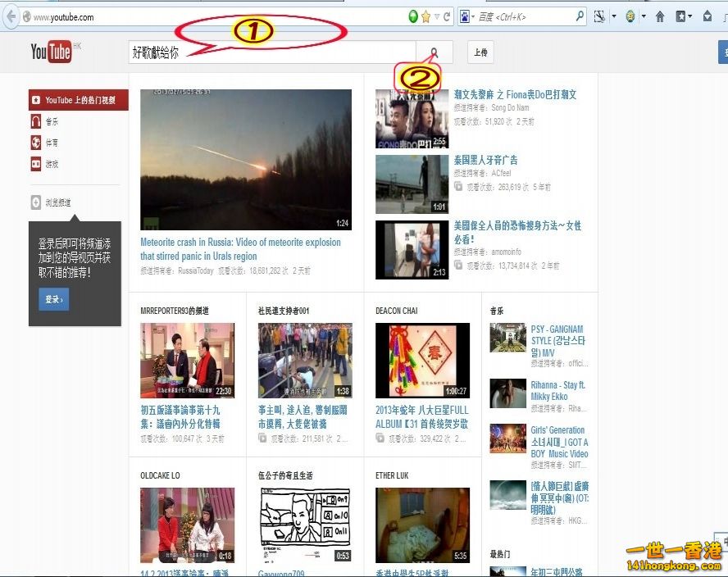Play the meteorite crash video thumbnail

(x=246, y=160)
